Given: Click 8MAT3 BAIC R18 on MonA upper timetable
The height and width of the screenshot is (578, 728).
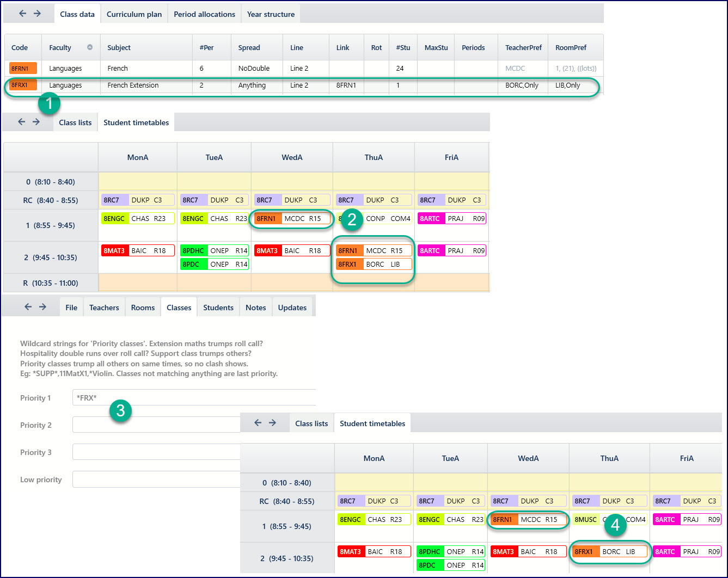Looking at the screenshot, I should [138, 250].
